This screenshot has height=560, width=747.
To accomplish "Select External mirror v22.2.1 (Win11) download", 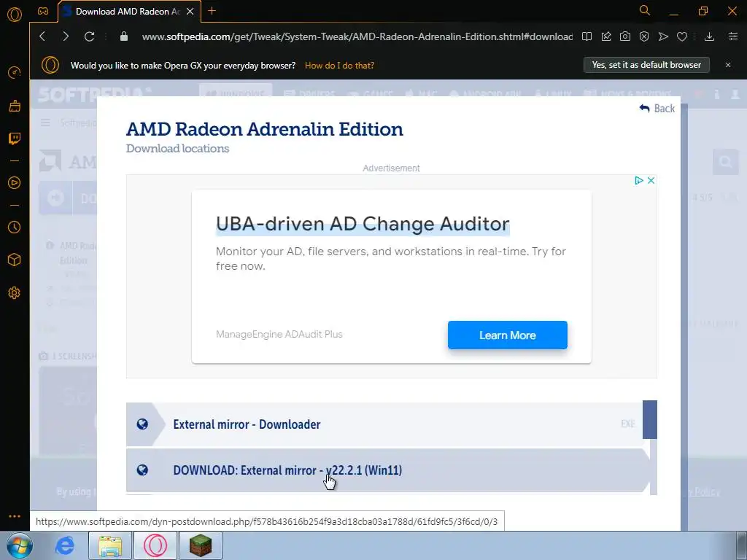I will (388, 470).
